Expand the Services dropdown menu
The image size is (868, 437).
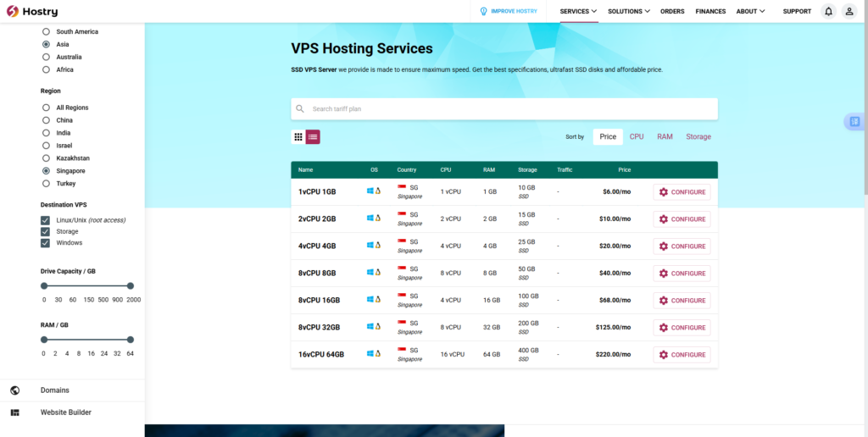[578, 11]
